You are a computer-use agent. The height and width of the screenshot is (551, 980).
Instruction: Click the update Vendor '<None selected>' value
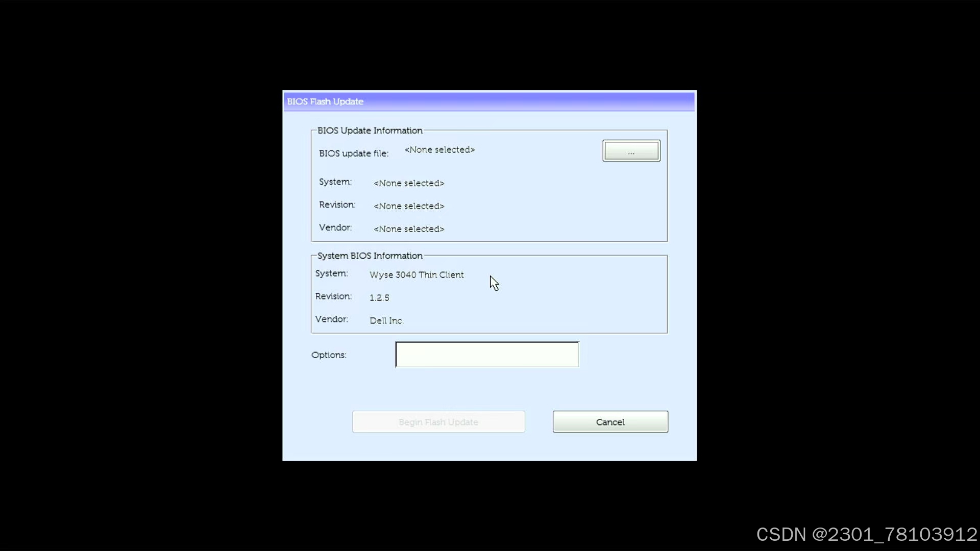[x=408, y=229]
